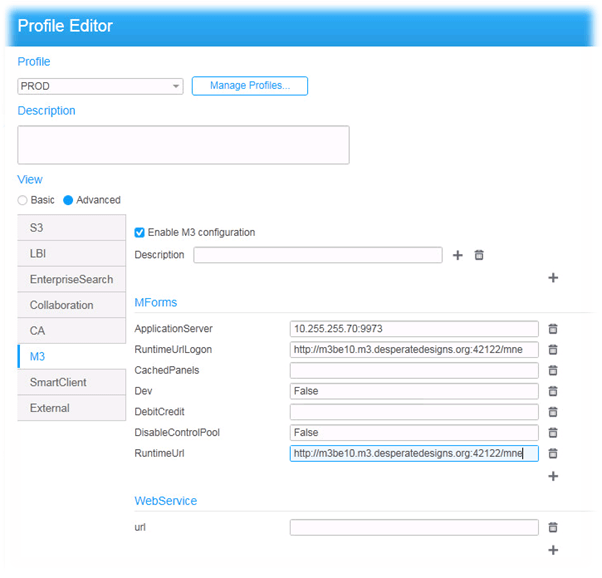Viewport: 602px width, 578px height.
Task: Delete the DisableControlPool entry
Action: click(552, 433)
